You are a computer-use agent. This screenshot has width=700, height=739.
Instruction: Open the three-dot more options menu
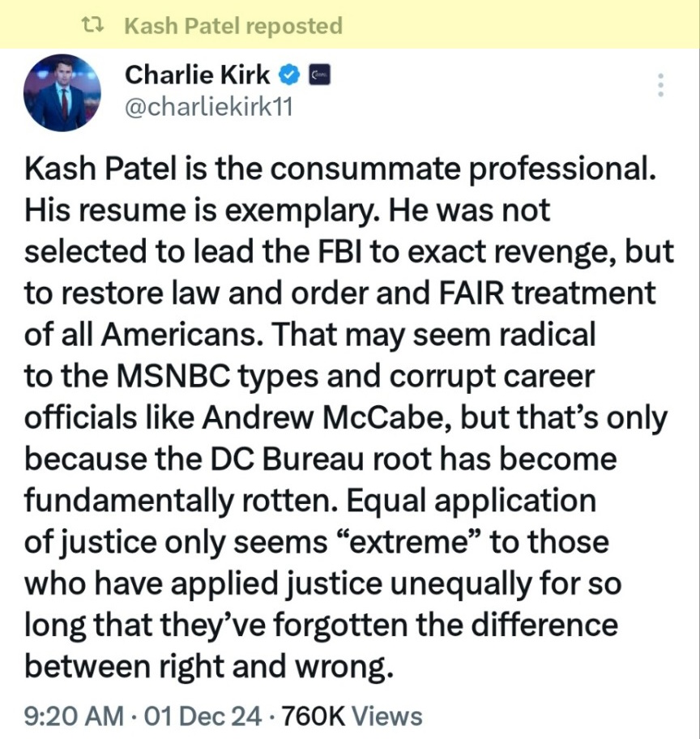660,85
